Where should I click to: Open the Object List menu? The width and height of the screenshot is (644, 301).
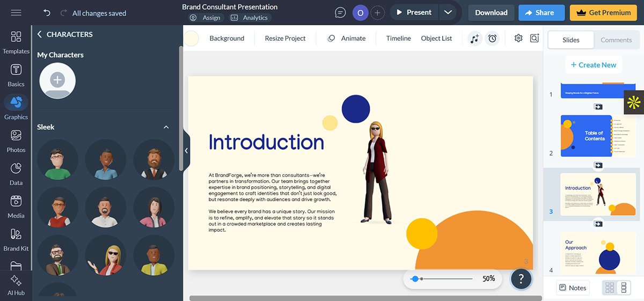(x=436, y=38)
